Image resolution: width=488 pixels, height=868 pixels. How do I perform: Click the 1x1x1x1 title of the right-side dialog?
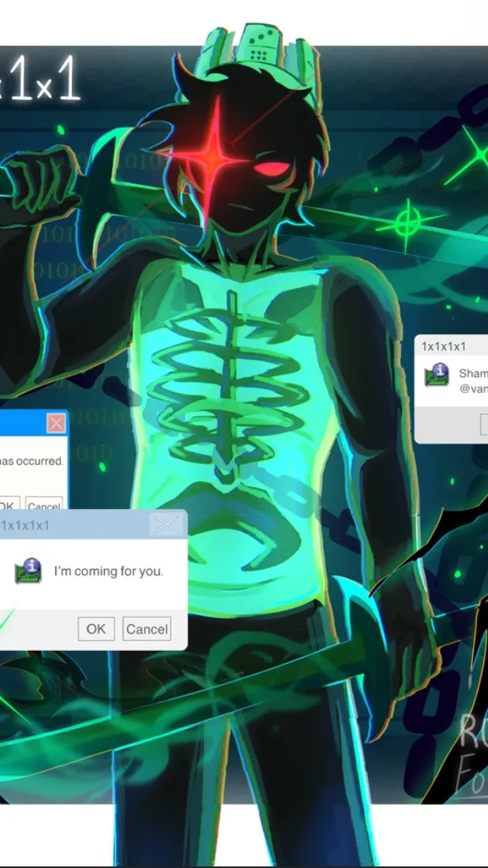pyautogui.click(x=444, y=346)
